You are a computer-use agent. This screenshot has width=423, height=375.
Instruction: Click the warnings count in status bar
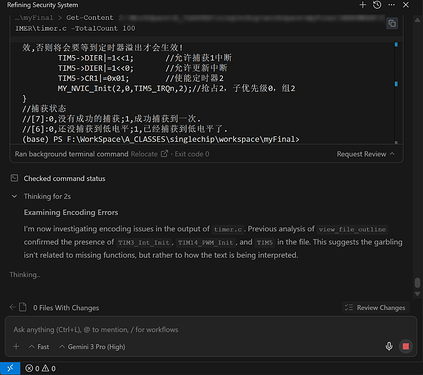(x=49, y=368)
